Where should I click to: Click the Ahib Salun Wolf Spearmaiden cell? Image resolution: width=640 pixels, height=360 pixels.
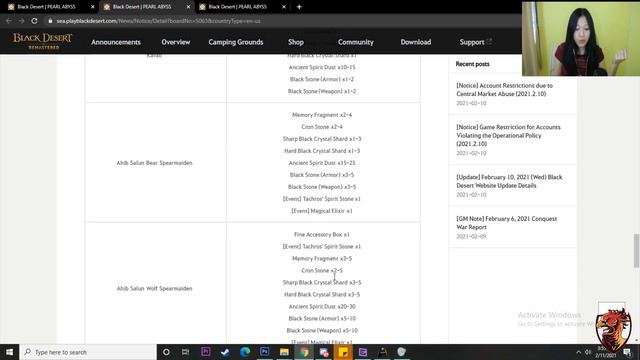[x=154, y=288]
